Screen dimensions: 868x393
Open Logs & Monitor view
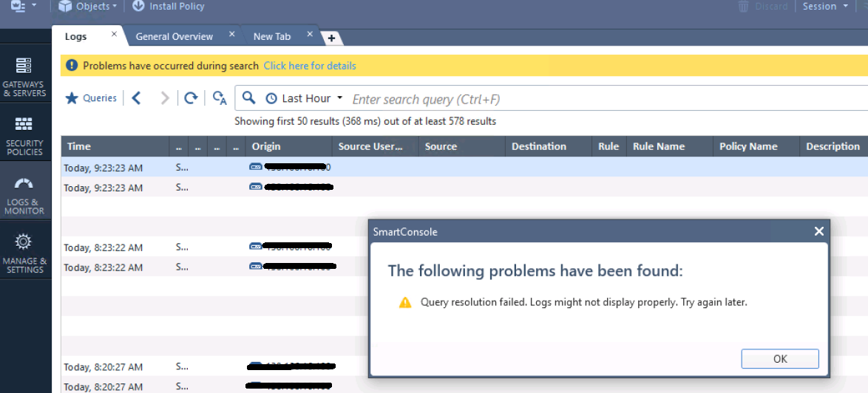[24, 195]
